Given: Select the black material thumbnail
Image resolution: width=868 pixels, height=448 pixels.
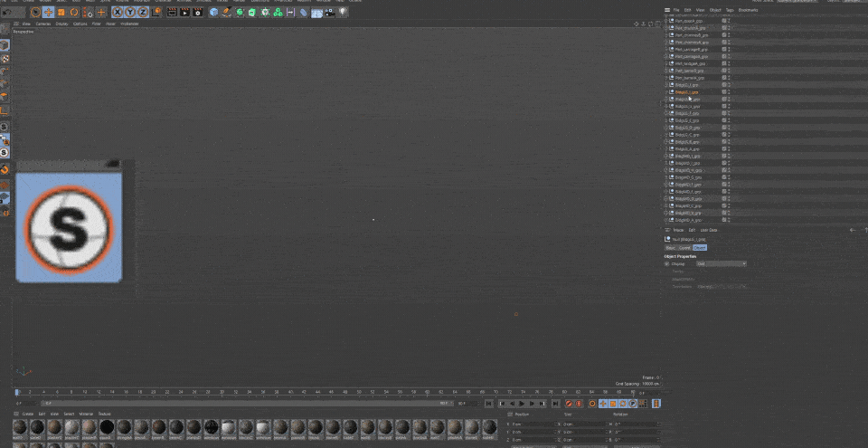Looking at the screenshot, I should click(107, 427).
